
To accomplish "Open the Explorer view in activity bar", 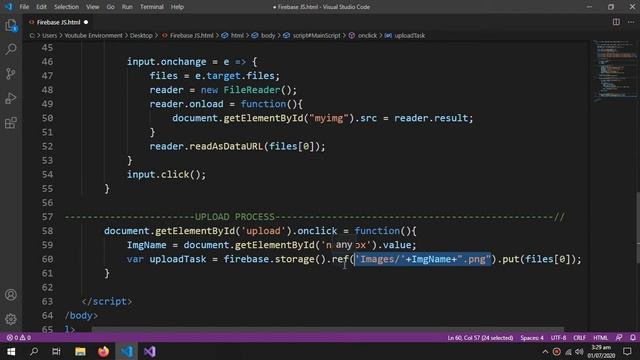I will coord(11,26).
